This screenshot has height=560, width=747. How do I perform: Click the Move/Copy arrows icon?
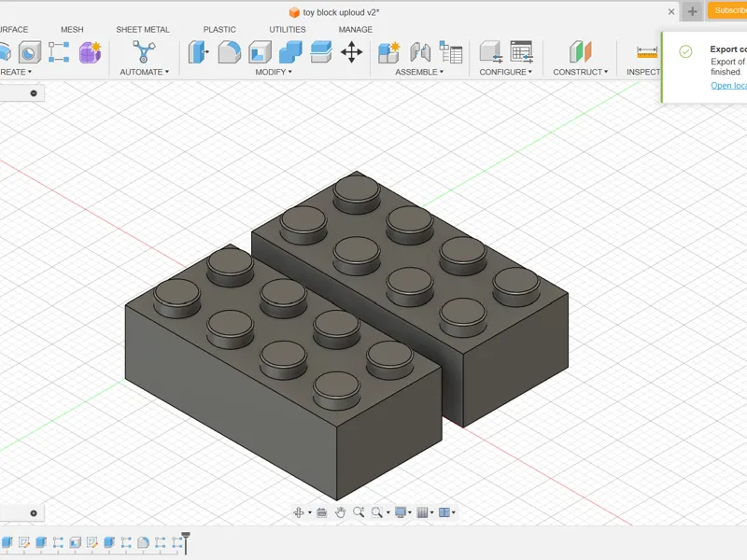[x=352, y=52]
